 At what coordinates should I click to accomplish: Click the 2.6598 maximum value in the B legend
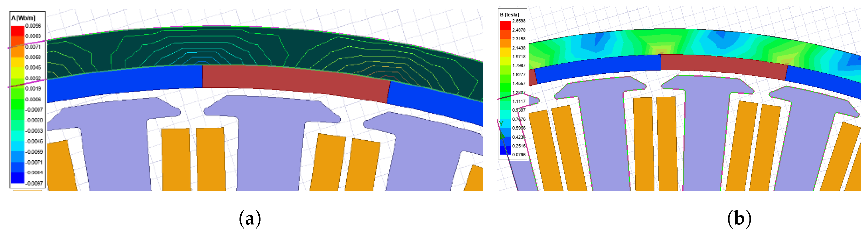519,21
